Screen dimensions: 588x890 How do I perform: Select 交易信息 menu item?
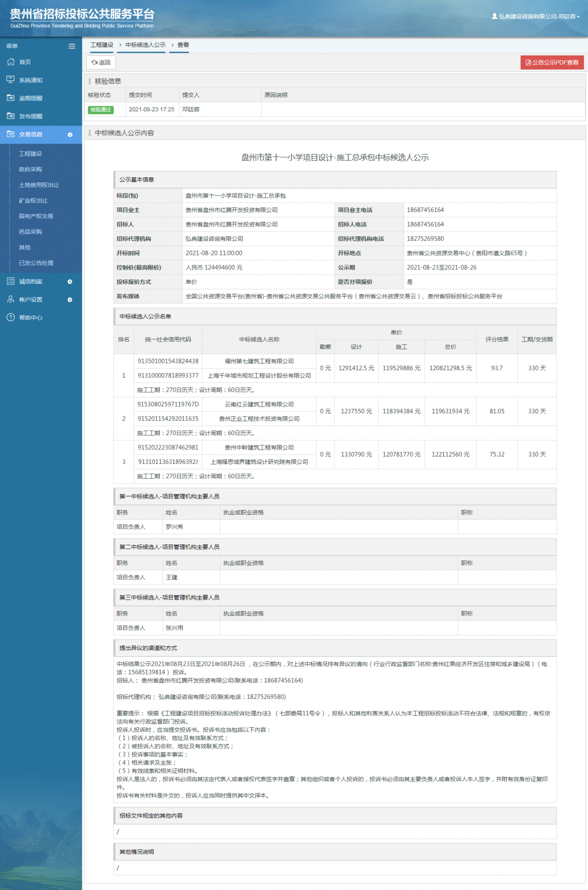click(31, 134)
